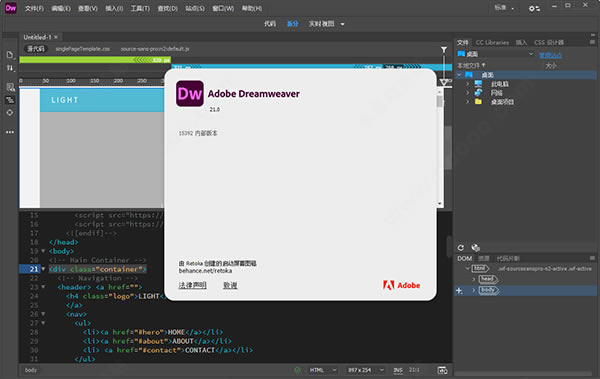This screenshot has width=600, height=379.
Task: Switch to CSS 设计器 panel tab
Action: pyautogui.click(x=549, y=42)
